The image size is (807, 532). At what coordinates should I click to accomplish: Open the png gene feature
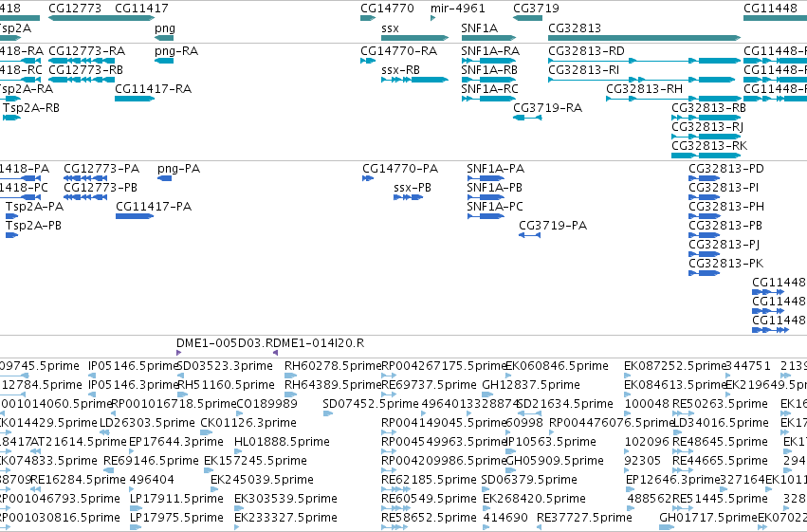[164, 38]
